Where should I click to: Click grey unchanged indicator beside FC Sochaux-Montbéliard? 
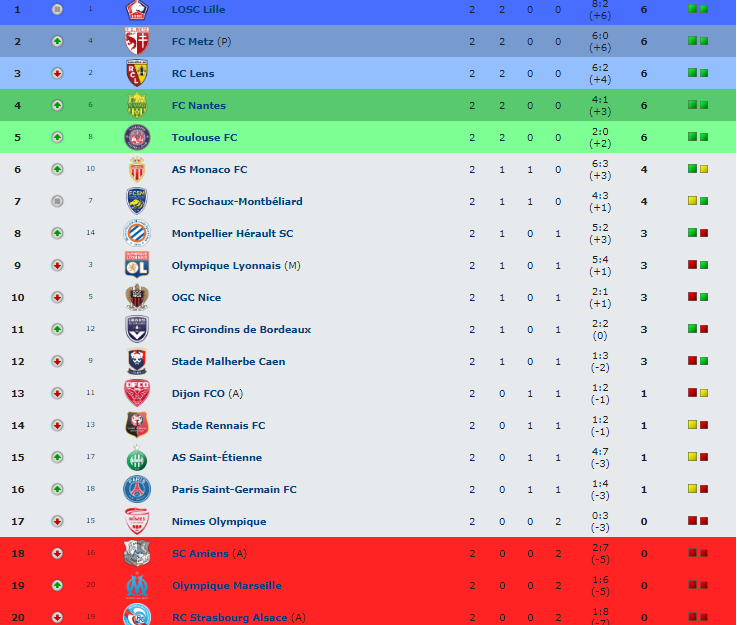pos(57,201)
